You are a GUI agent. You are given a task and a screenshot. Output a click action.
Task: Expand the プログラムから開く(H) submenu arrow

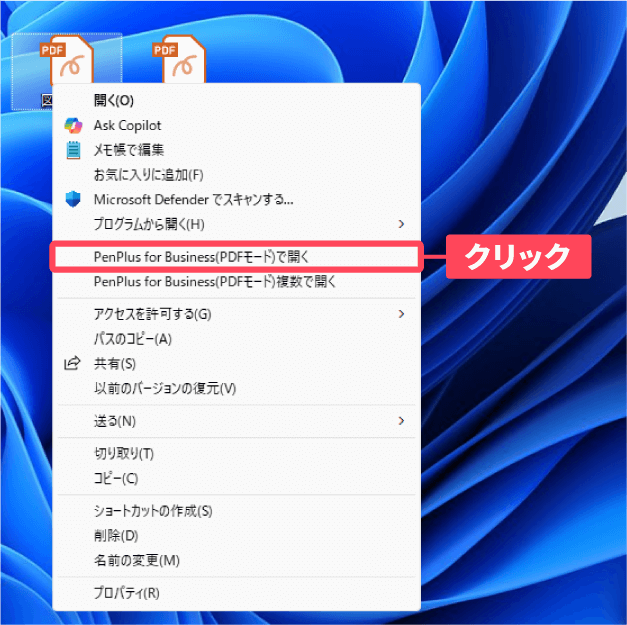(x=402, y=223)
